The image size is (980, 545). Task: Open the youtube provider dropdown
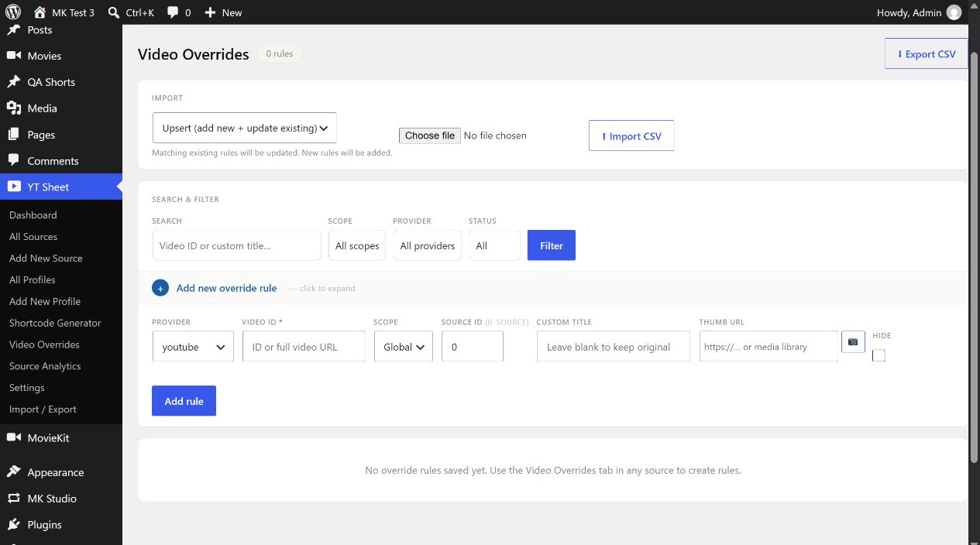[193, 347]
